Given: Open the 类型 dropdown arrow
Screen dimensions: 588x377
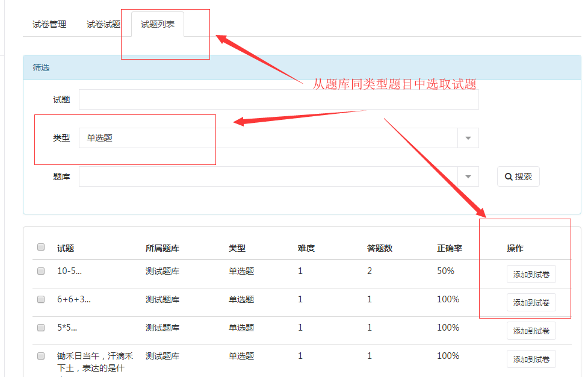Looking at the screenshot, I should pos(468,138).
